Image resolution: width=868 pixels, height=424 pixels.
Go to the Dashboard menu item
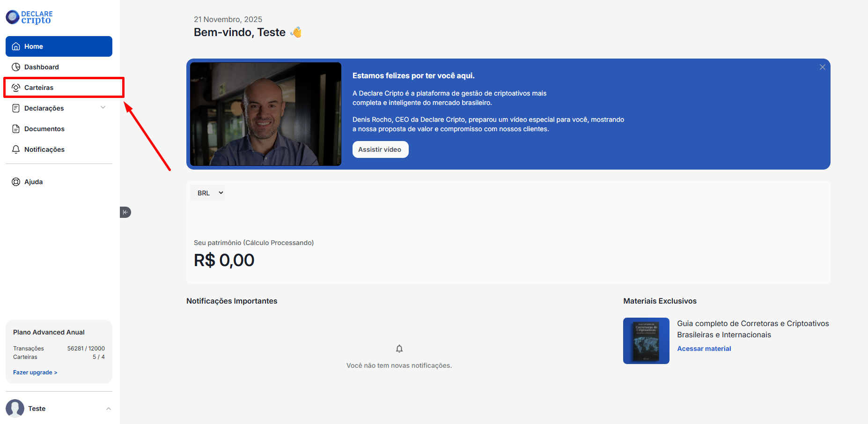coord(42,67)
